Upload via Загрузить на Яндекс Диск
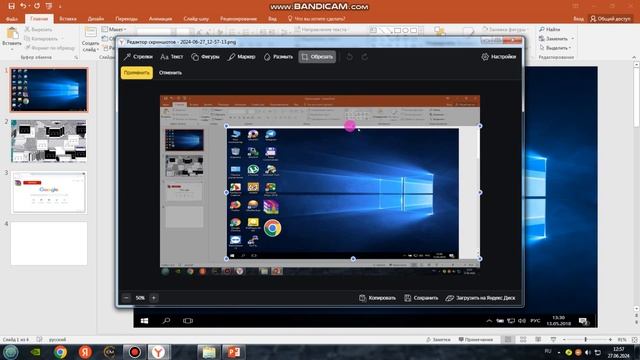This screenshot has width=640, height=360. pyautogui.click(x=480, y=298)
